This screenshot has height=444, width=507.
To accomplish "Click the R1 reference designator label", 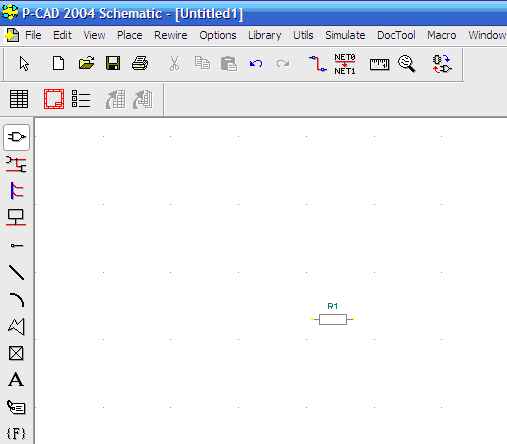I will click(x=333, y=306).
